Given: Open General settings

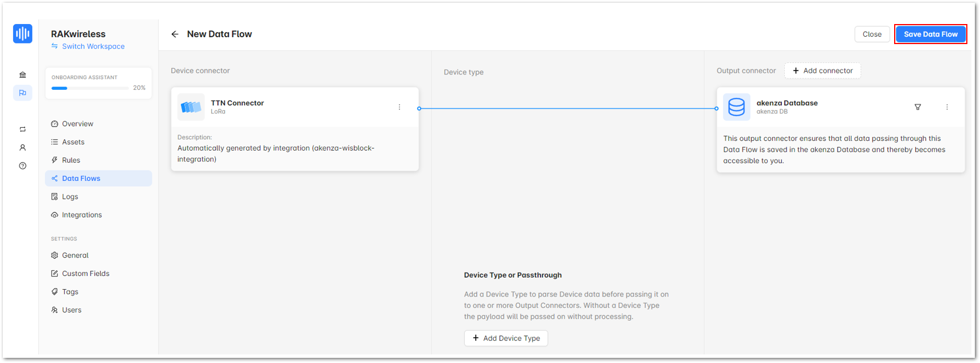Looking at the screenshot, I should (98, 255).
